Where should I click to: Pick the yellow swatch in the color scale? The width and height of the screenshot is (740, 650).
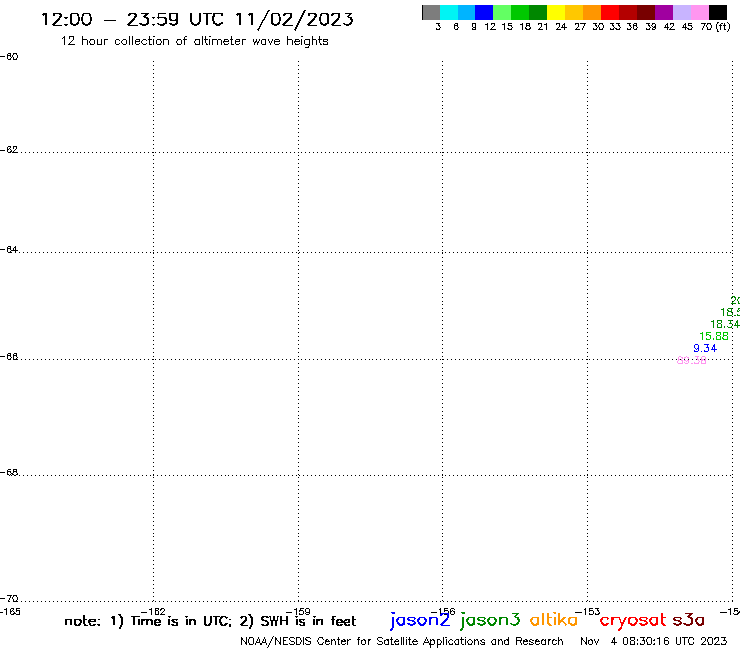coord(556,12)
